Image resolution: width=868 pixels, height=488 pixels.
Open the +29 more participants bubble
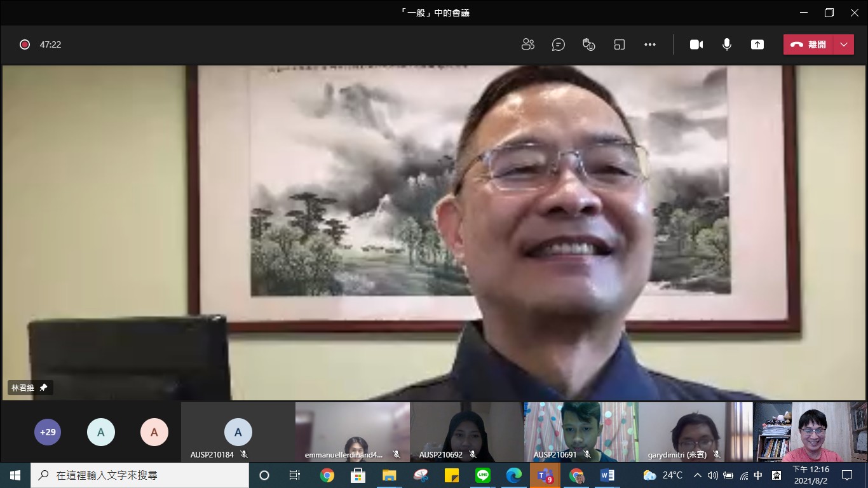pyautogui.click(x=48, y=432)
